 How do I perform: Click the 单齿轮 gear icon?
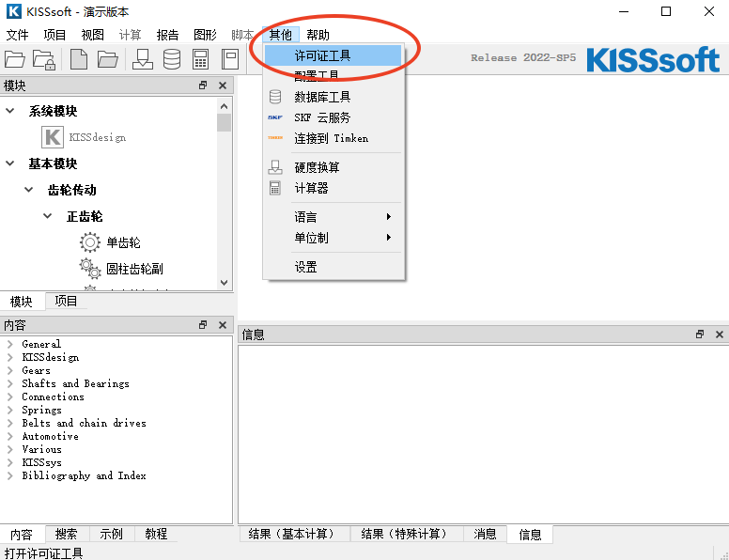[x=90, y=242]
